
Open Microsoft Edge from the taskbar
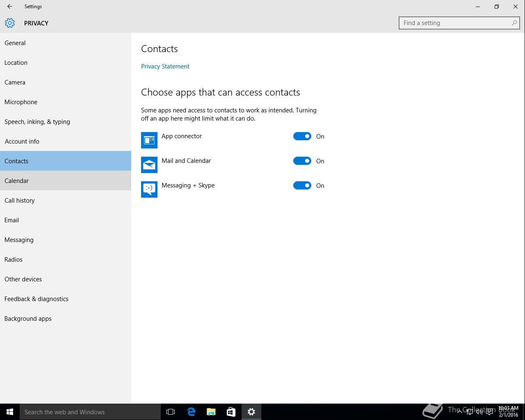[x=191, y=412]
